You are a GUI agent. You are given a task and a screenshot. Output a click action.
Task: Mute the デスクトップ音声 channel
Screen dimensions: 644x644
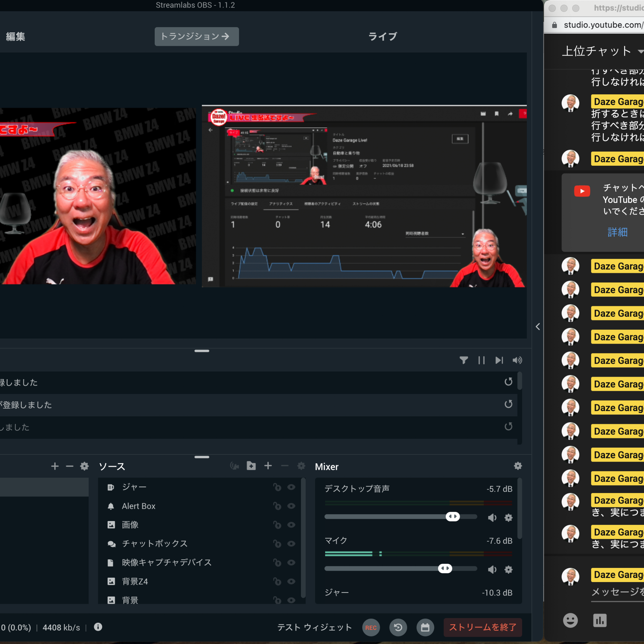pyautogui.click(x=492, y=517)
